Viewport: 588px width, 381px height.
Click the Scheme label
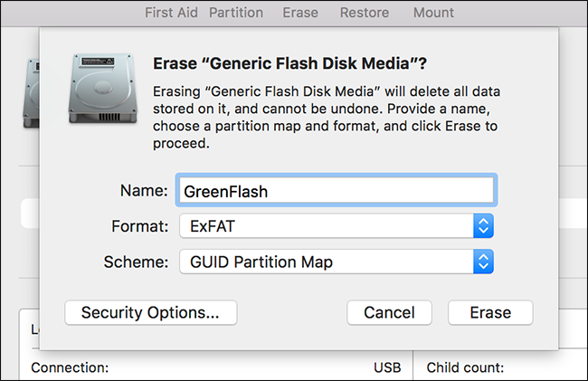pyautogui.click(x=137, y=262)
